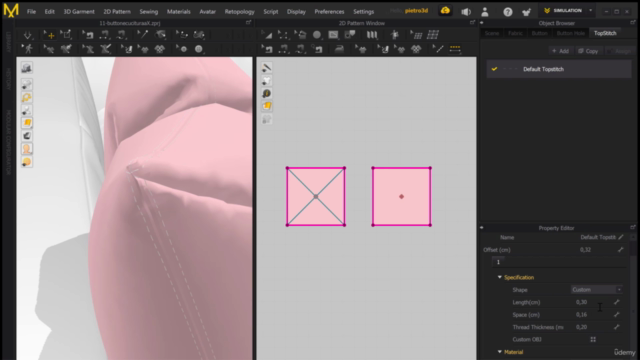Viewport: 640px width, 360px height.
Task: Open the 3D Garment menu
Action: tap(79, 11)
